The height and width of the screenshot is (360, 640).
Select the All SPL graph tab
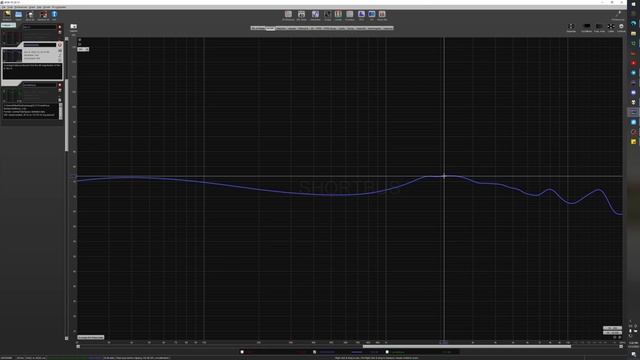tap(270, 28)
